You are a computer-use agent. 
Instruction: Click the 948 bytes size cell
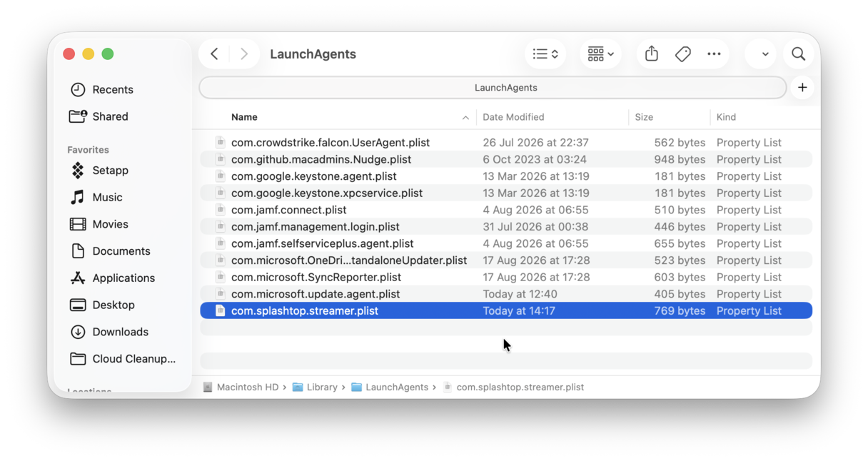click(x=679, y=159)
